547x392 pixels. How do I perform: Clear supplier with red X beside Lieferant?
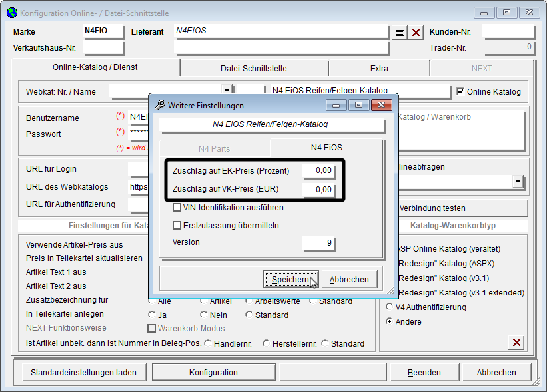point(416,33)
